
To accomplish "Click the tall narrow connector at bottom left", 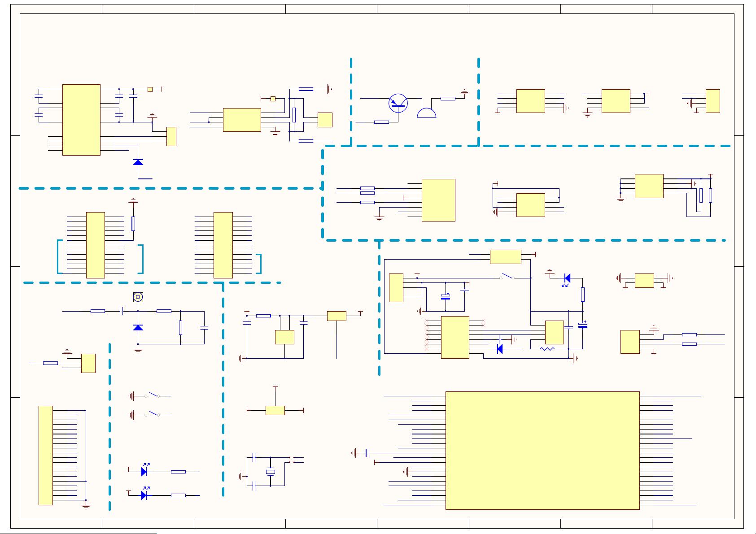I will [46, 456].
